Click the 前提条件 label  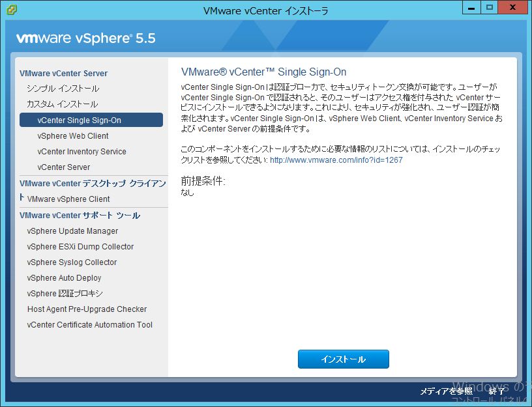203,181
